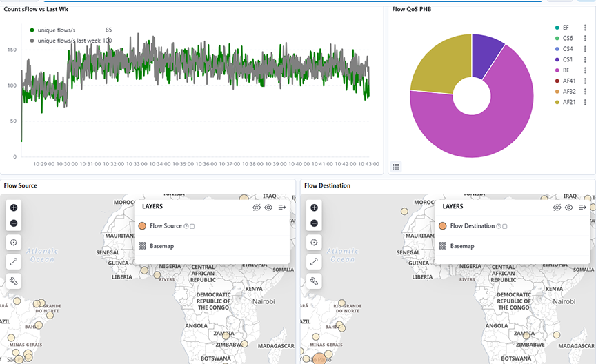Open the tools wrench on Flow Destination map
This screenshot has height=364, width=596.
click(x=314, y=281)
